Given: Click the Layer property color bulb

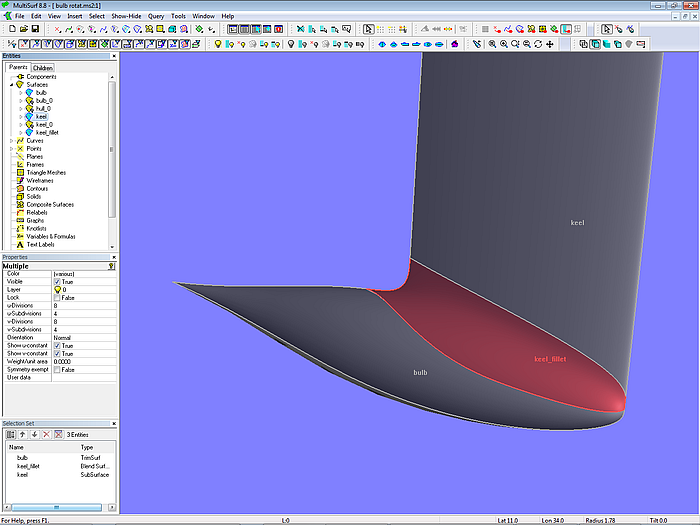Looking at the screenshot, I should (57, 290).
